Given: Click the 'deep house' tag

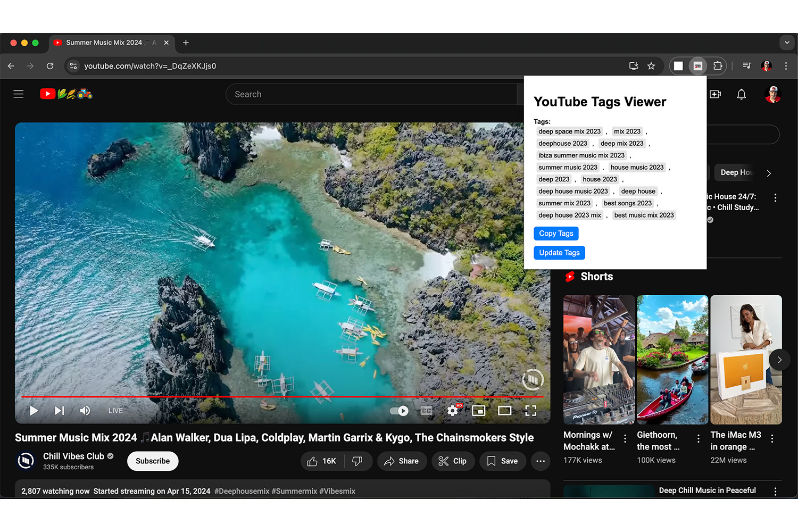Looking at the screenshot, I should 638,192.
